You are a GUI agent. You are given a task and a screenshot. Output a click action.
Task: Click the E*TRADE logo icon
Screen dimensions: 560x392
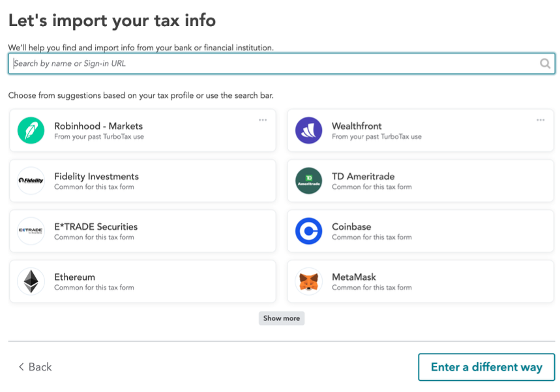click(31, 231)
